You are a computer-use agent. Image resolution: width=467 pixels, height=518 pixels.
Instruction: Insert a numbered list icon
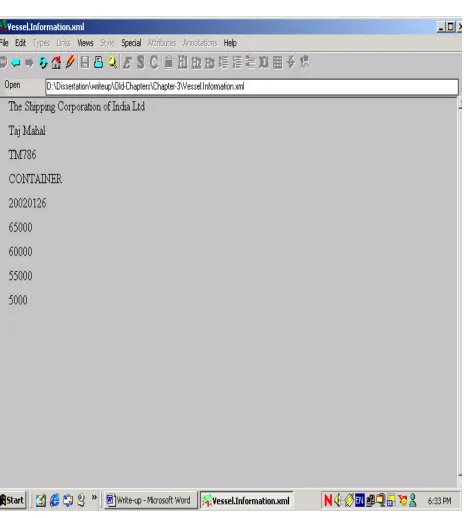(x=237, y=62)
